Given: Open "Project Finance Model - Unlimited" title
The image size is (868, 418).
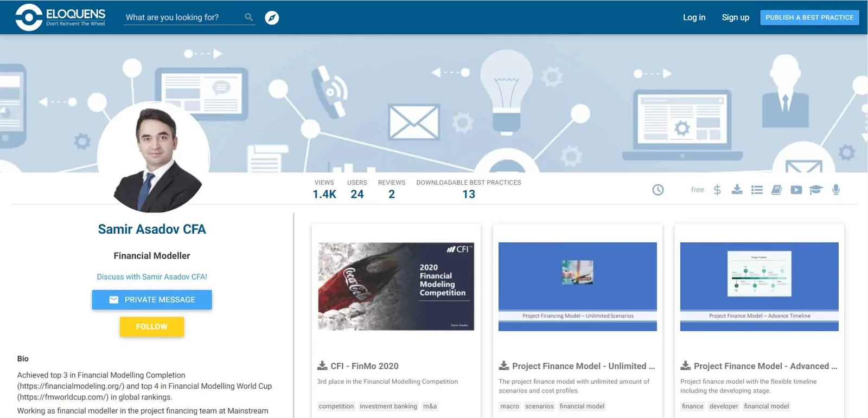Looking at the screenshot, I should point(583,366).
